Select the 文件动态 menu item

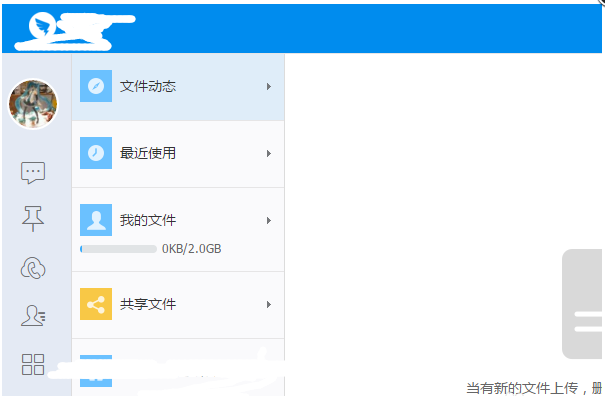[x=148, y=87]
